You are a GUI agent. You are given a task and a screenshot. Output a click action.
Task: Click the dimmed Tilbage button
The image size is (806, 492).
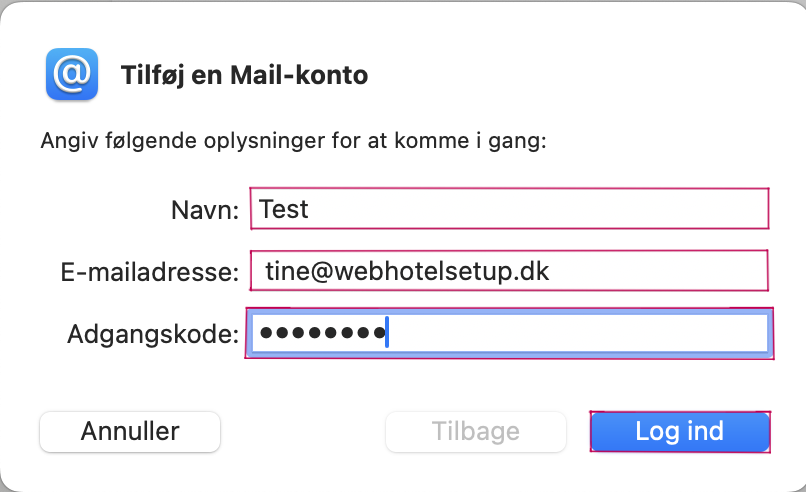coord(476,432)
